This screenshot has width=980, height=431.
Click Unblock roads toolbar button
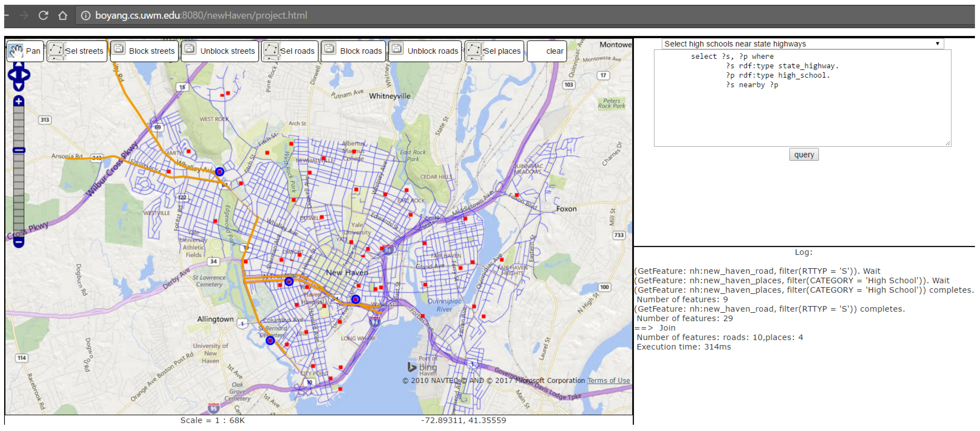425,51
